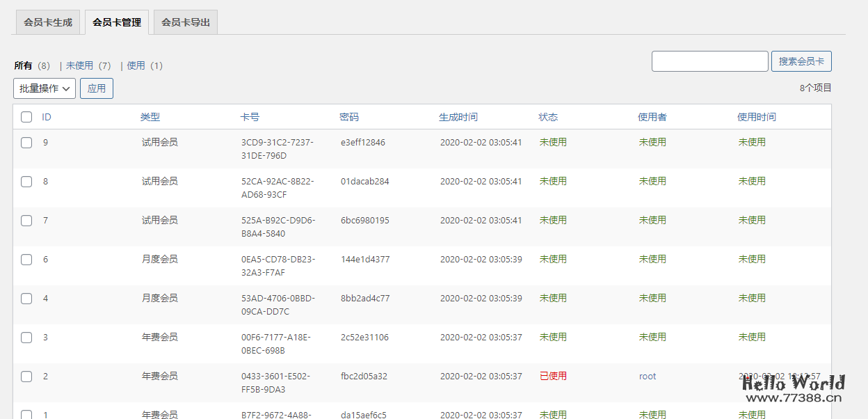The width and height of the screenshot is (868, 419).
Task: Check the checkbox for card ID 2
Action: pyautogui.click(x=26, y=376)
